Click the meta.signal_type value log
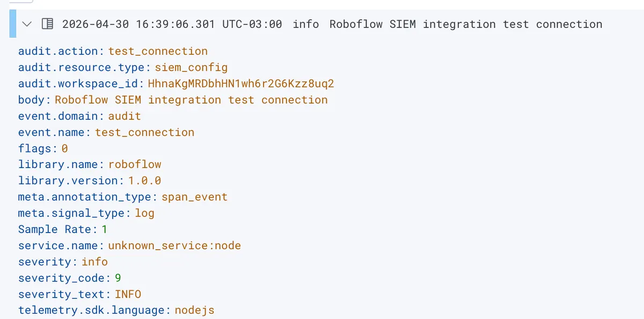644x319 pixels. [144, 213]
